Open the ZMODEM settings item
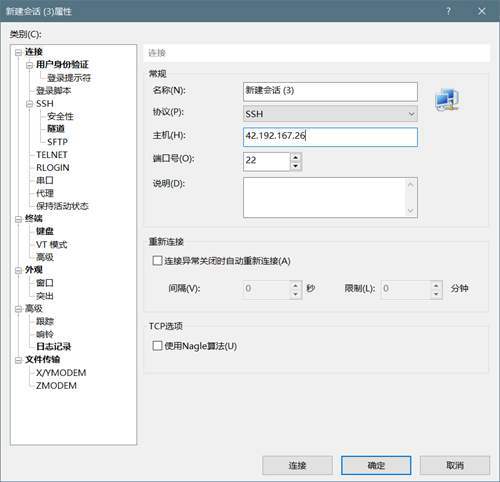500x482 pixels. pos(56,386)
